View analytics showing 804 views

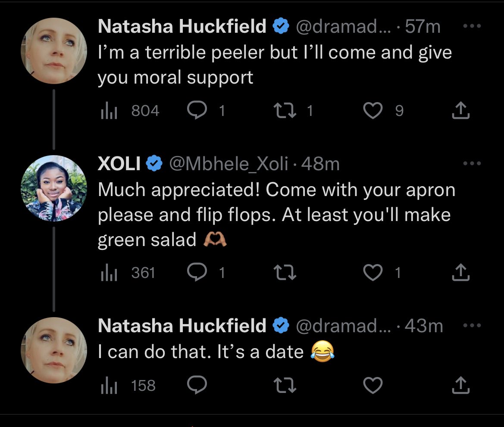tap(130, 111)
